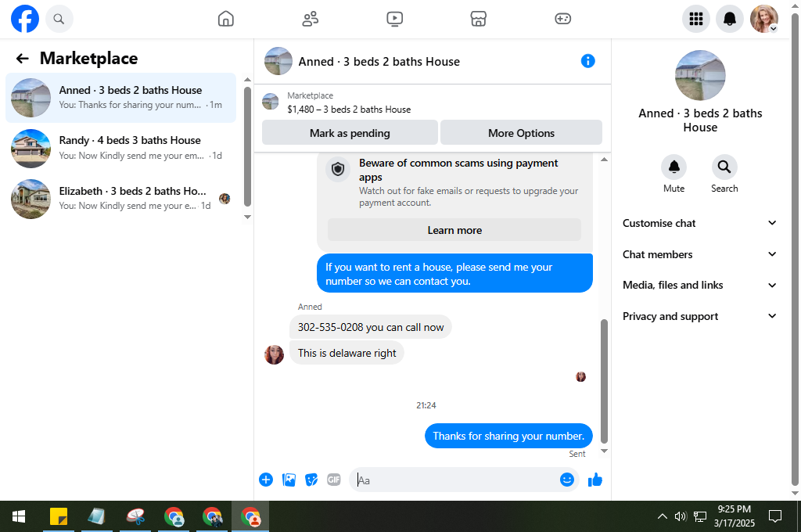Show hidden tray icons chevron
Screen dimensions: 801x532
coord(662,516)
